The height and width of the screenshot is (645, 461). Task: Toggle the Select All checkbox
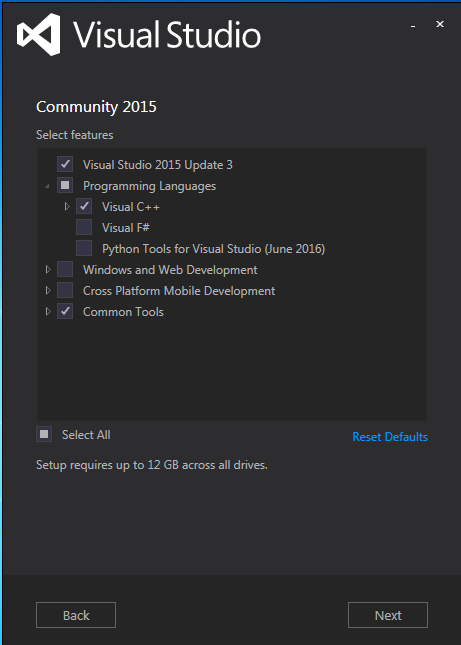[44, 434]
